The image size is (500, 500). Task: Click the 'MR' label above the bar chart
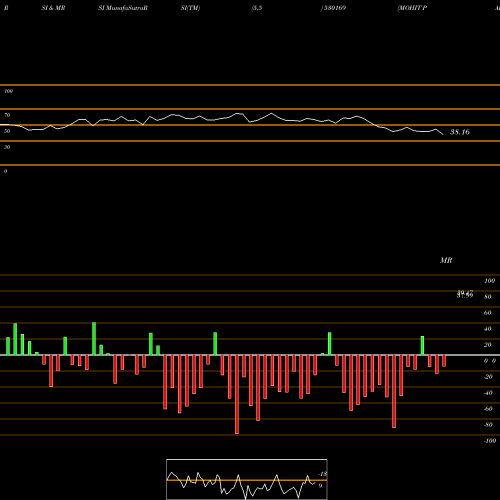446,260
